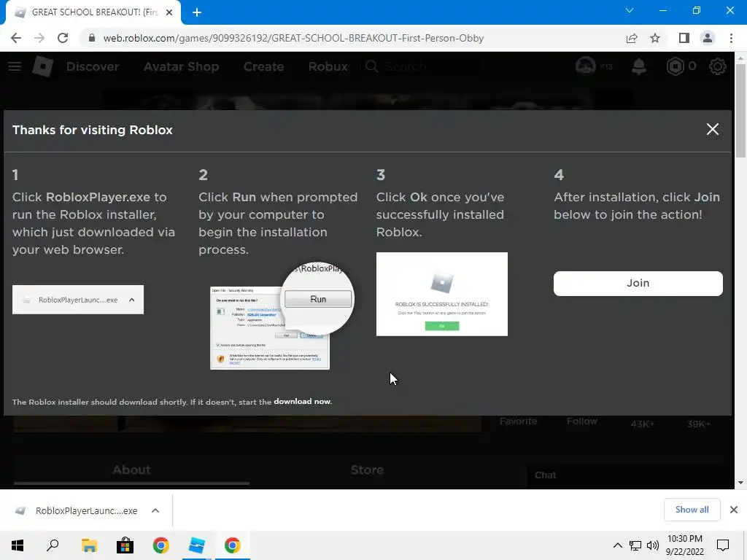Open the blue app icon beside Chrome in taskbar
Viewport: 747px width, 560px height.
(x=197, y=545)
